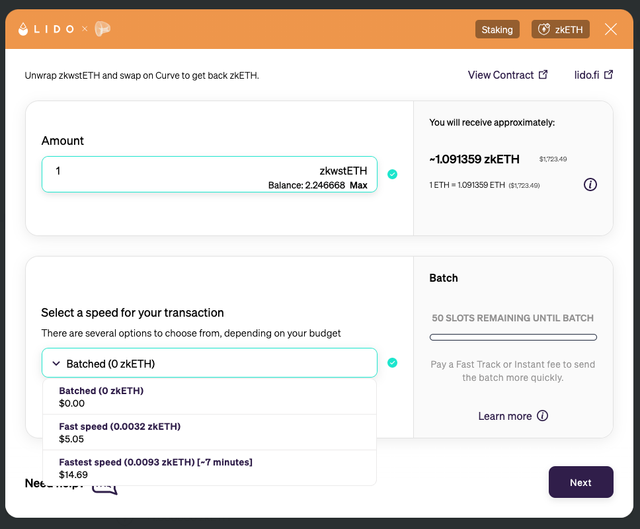
Task: Collapse the Batched speed dropdown chevron
Action: (56, 363)
